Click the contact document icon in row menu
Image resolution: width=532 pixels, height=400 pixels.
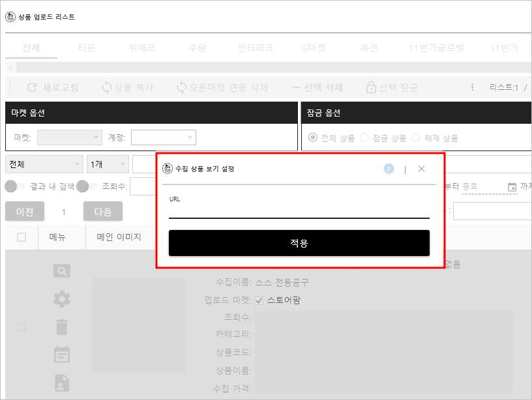click(62, 383)
